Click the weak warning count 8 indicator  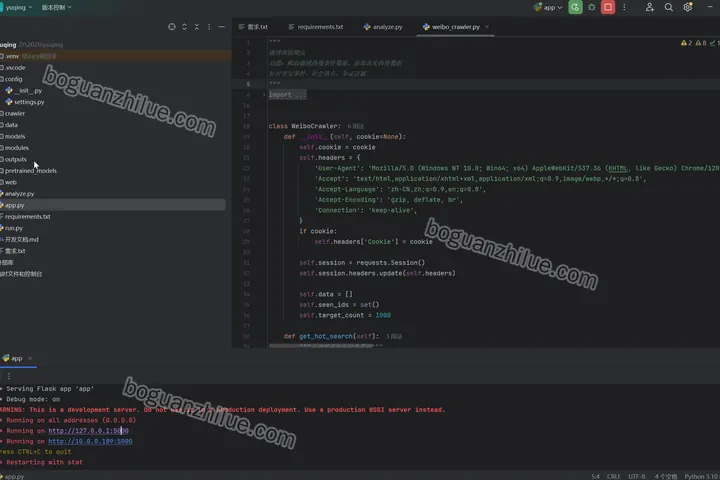701,43
